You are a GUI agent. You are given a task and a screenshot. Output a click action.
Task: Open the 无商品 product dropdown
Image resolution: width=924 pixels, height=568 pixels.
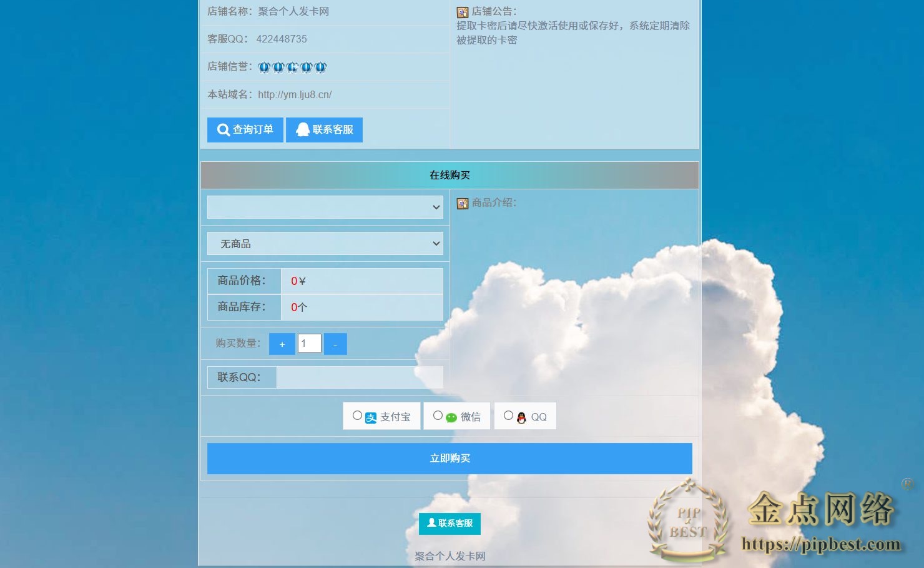(x=325, y=243)
